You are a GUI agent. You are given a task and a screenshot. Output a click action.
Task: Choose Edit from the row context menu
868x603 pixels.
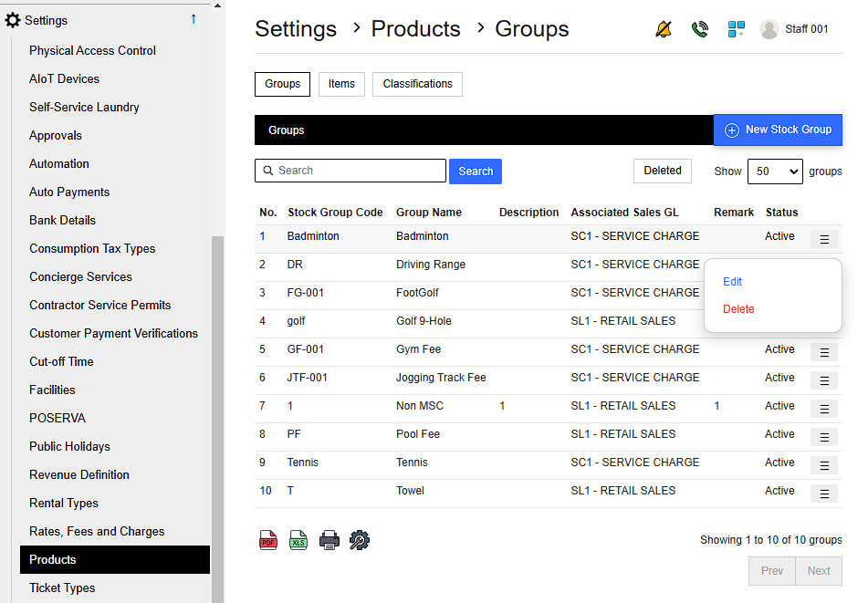[733, 282]
